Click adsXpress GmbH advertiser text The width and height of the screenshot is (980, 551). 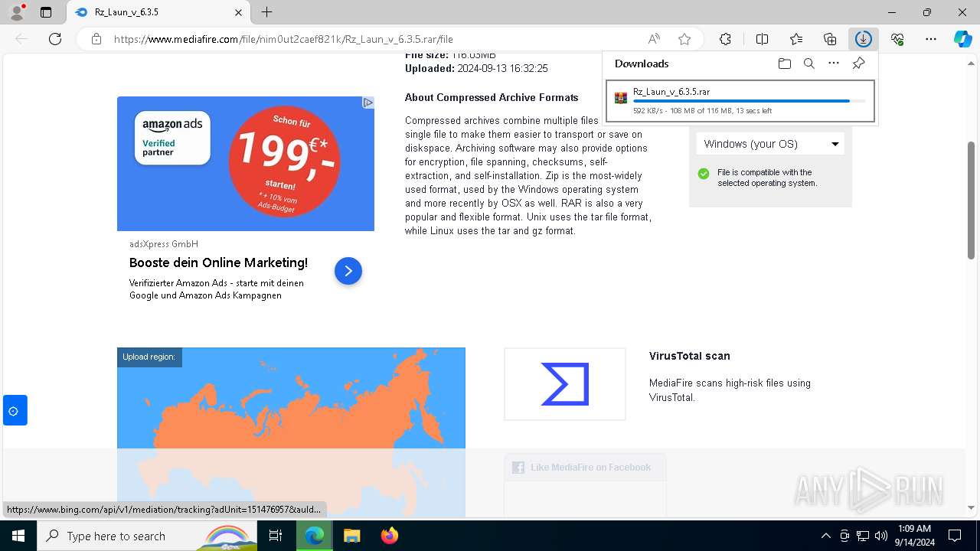[164, 244]
